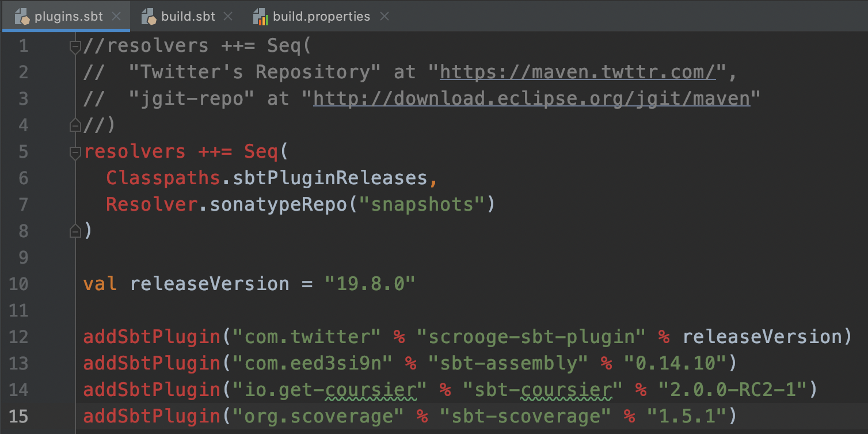Click the build.properties file icon

261,16
